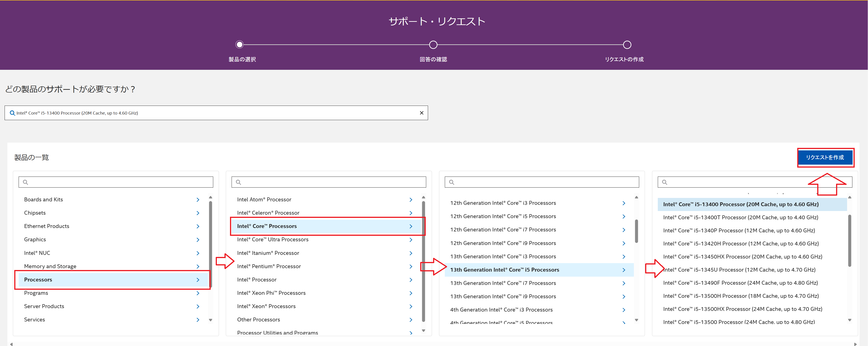Expand the Graphics category chevron
This screenshot has width=868, height=346.
198,240
